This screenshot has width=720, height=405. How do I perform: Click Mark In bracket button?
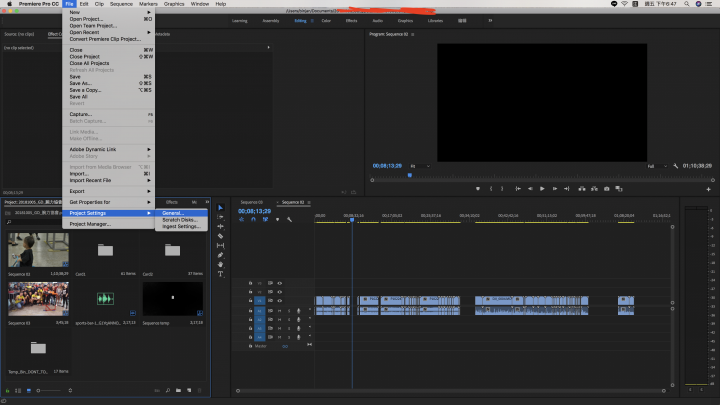pos(491,189)
